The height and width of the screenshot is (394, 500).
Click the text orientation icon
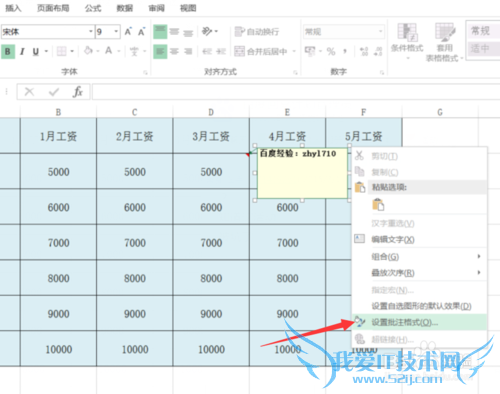click(207, 31)
